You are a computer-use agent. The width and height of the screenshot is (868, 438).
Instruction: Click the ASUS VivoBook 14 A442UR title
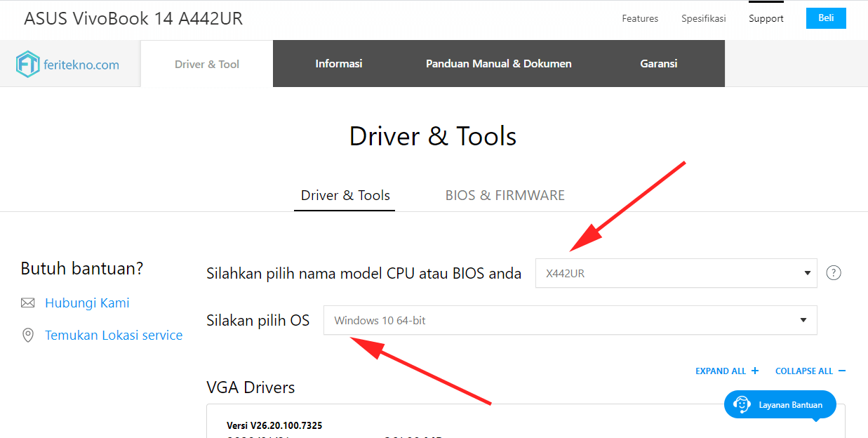(x=133, y=18)
